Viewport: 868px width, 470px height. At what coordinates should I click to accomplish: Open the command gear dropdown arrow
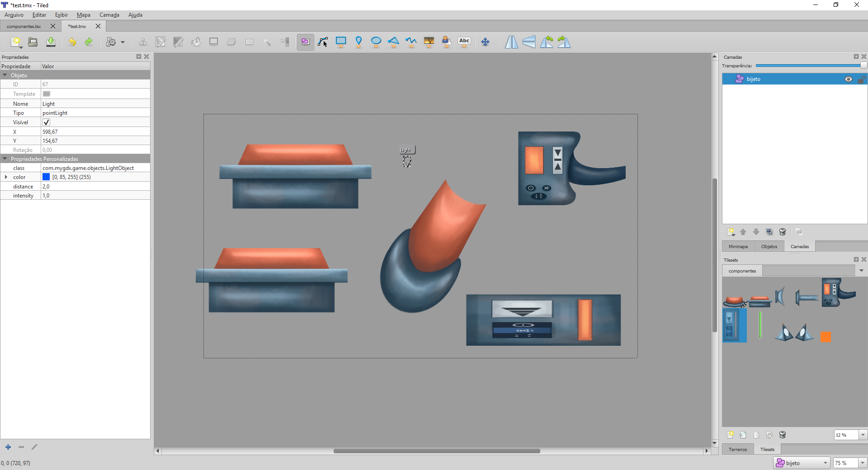tap(123, 42)
